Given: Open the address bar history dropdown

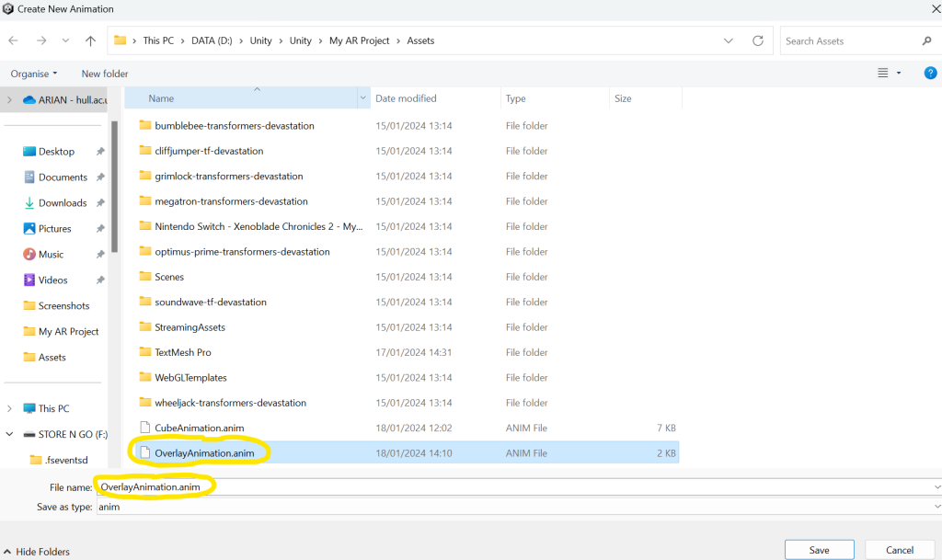Looking at the screenshot, I should pos(729,41).
